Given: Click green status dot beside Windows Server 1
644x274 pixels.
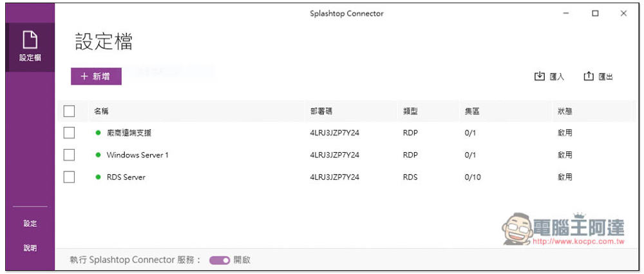Looking at the screenshot, I should (x=99, y=155).
